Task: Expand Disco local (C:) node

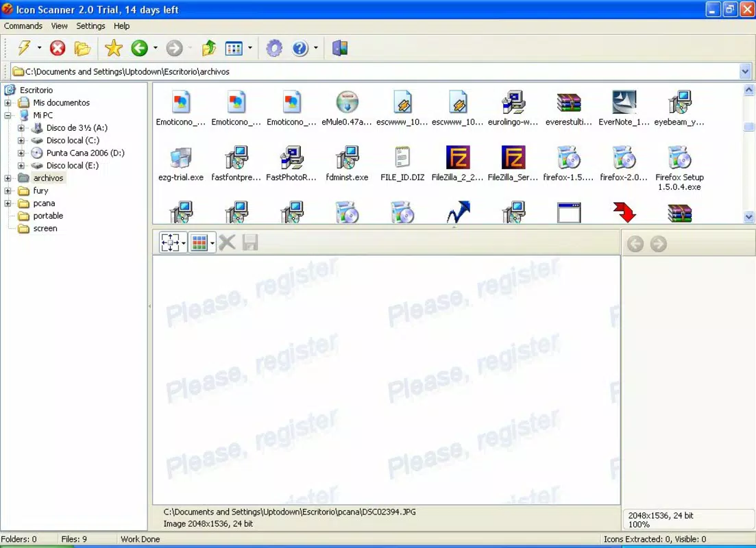Action: (21, 140)
